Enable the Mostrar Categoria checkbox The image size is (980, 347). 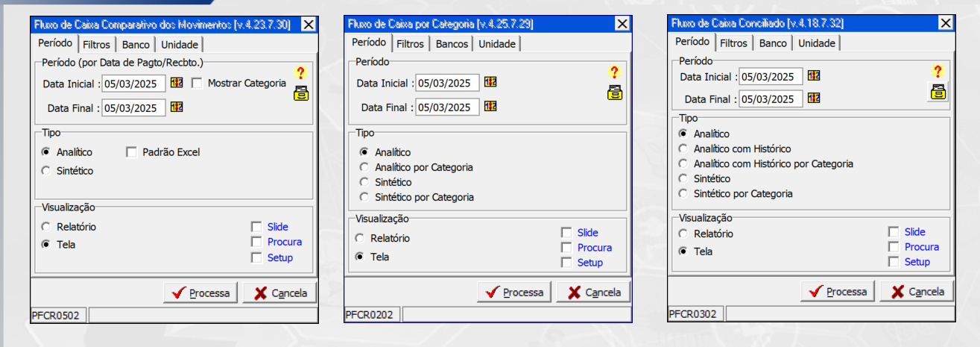pyautogui.click(x=197, y=83)
